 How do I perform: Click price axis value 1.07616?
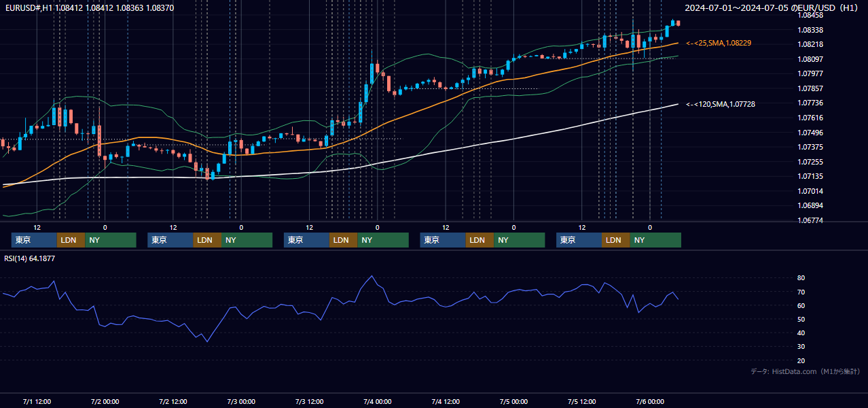point(810,118)
